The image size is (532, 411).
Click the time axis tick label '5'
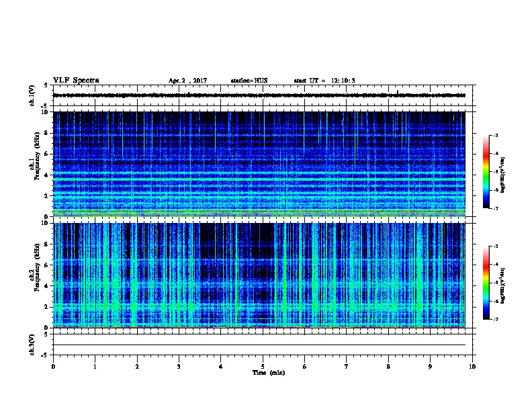click(x=263, y=367)
